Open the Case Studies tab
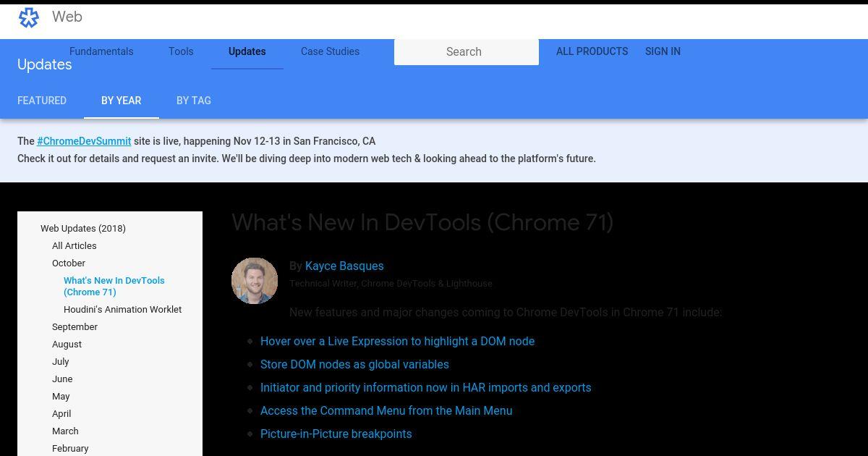Viewport: 868px width, 456px height. 330,51
